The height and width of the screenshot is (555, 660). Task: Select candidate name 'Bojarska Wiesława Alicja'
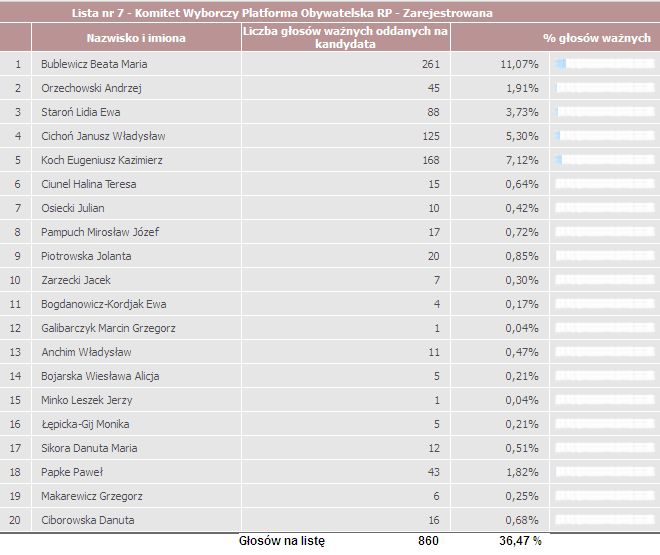pos(100,376)
